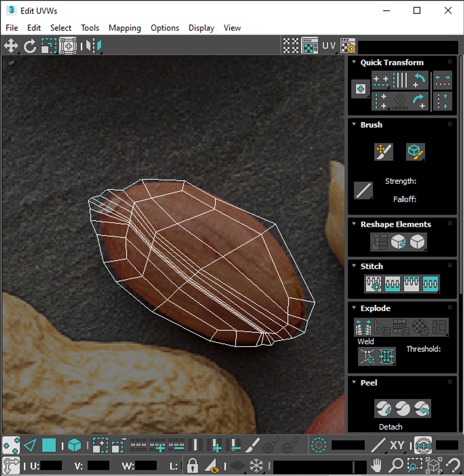The height and width of the screenshot is (476, 464).
Task: Open the Display menu
Action: [x=201, y=28]
